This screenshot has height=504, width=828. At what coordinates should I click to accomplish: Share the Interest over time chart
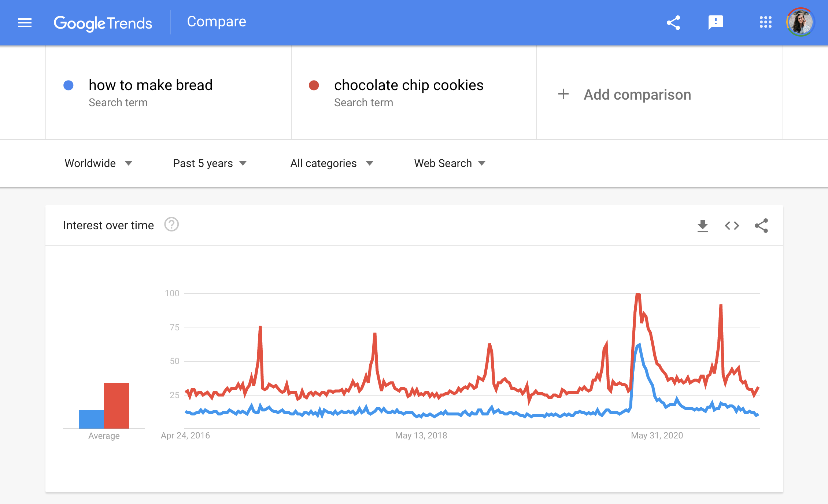click(x=761, y=226)
